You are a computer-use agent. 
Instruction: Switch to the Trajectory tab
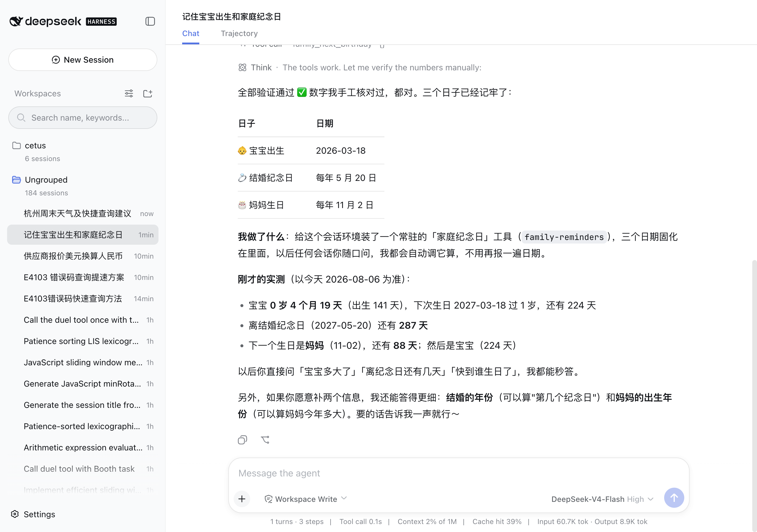tap(239, 34)
